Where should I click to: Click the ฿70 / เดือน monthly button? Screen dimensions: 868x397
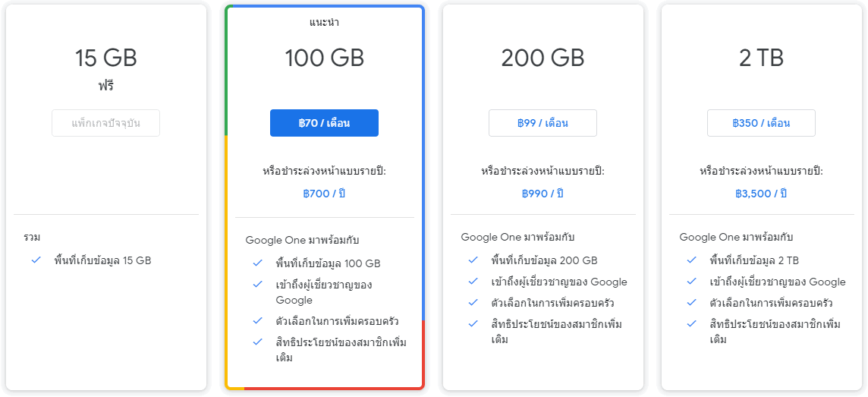(324, 123)
